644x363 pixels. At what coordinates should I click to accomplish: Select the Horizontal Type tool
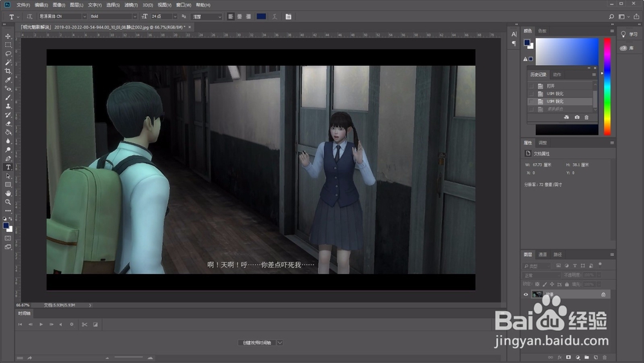8,168
